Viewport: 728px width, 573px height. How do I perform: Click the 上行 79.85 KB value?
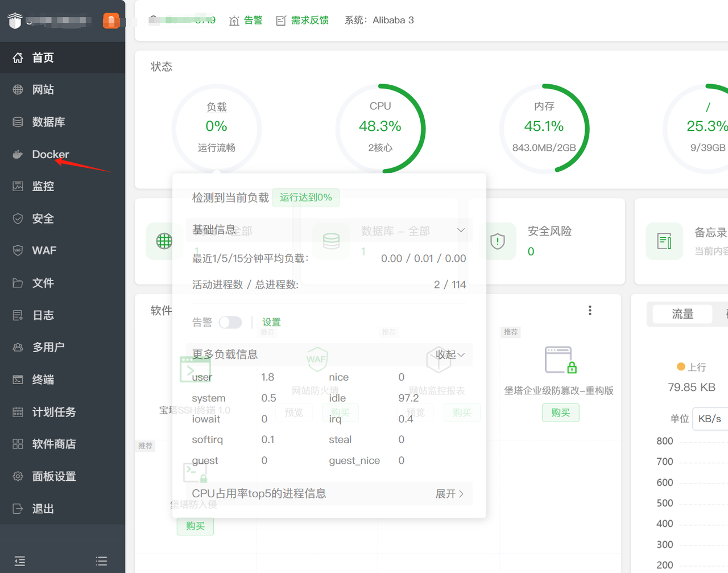pos(692,388)
